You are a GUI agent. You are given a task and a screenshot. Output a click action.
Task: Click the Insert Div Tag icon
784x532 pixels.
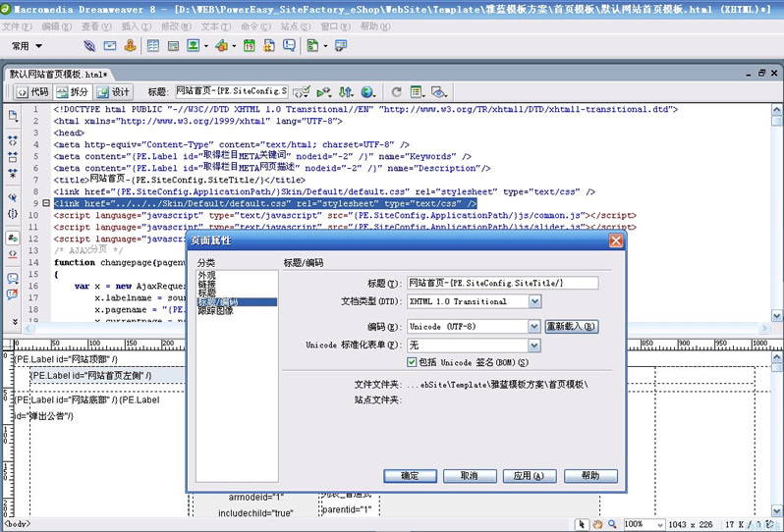(x=174, y=46)
